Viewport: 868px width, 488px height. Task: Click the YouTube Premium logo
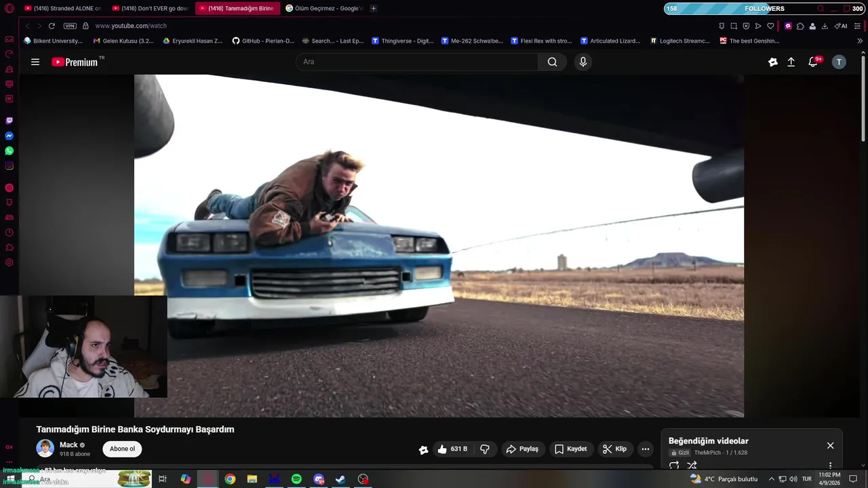pos(75,62)
